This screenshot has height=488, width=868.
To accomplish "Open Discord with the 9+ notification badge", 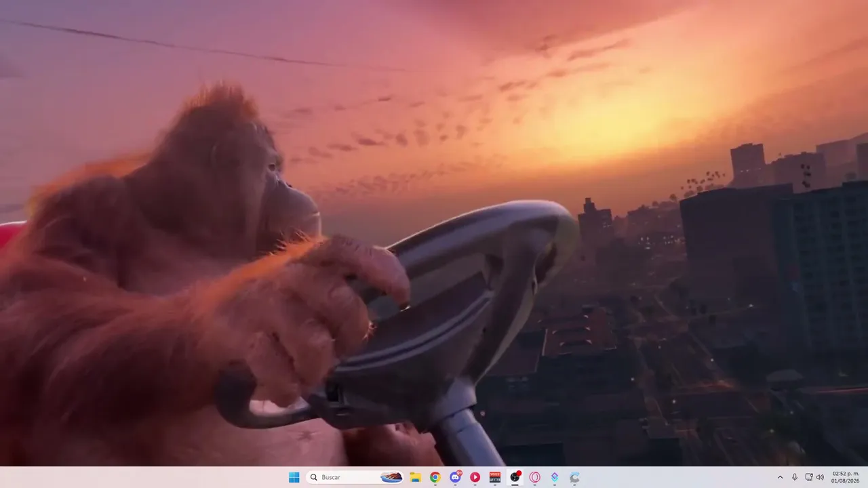I will click(x=455, y=477).
